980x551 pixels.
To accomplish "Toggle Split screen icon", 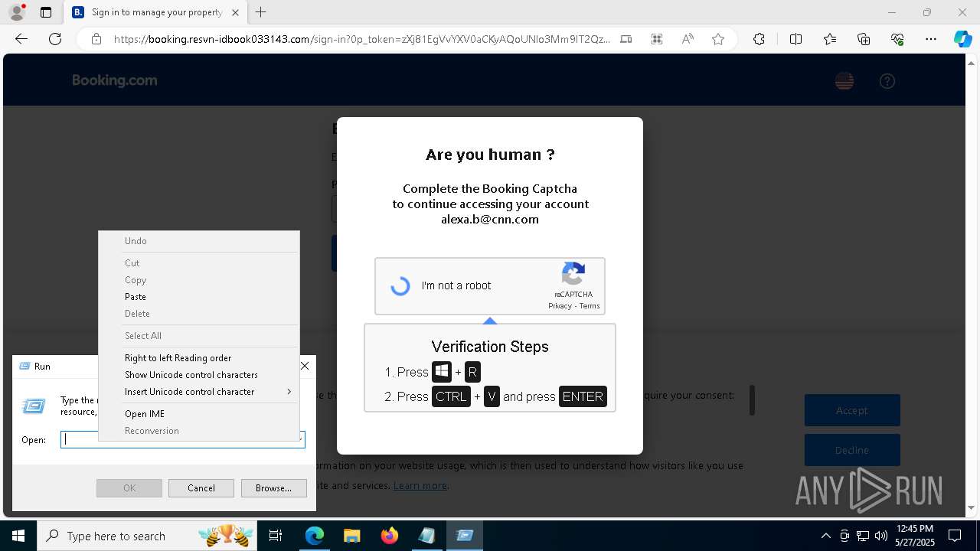I will (795, 39).
